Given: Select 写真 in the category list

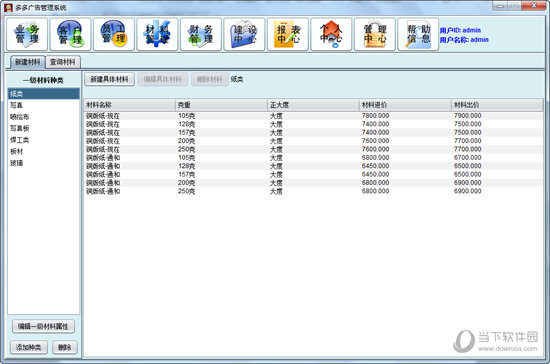Looking at the screenshot, I should click(44, 105).
